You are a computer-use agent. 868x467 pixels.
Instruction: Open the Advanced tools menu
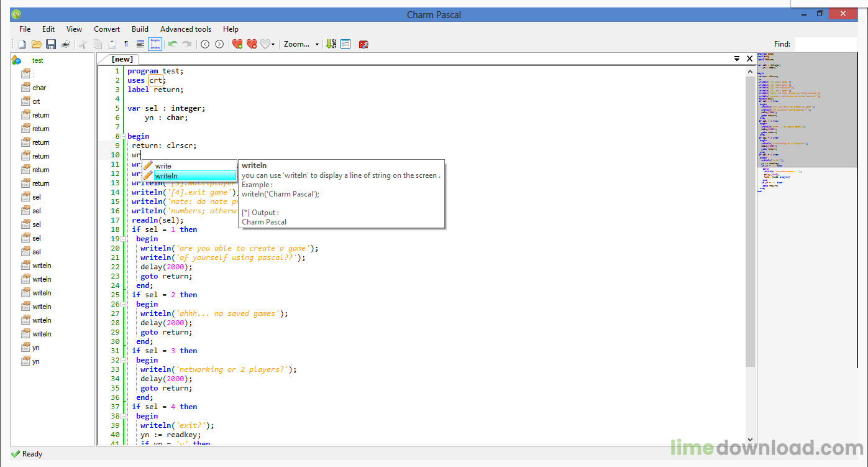pyautogui.click(x=185, y=29)
